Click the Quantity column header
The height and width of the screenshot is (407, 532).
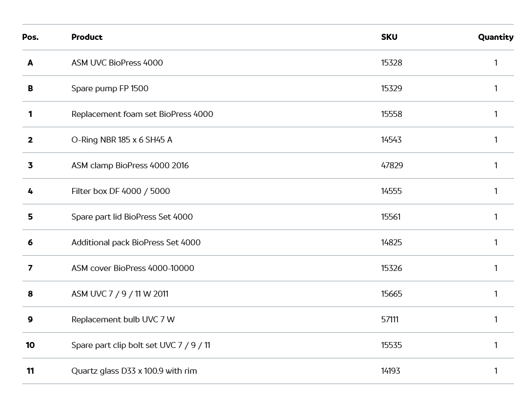click(x=495, y=37)
